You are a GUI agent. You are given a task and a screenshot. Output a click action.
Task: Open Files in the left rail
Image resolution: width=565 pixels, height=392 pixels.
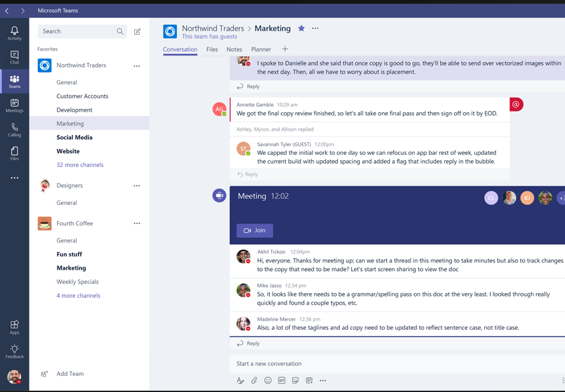15,154
